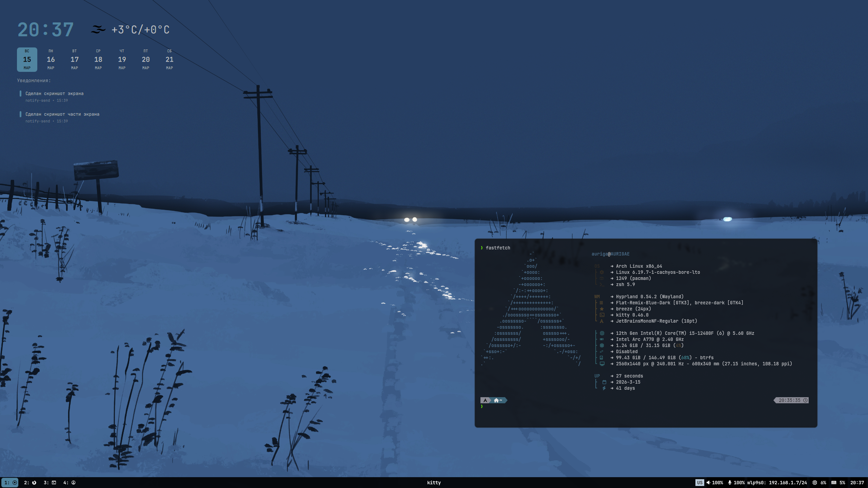
Task: Open the 'Сделан скриншот части экрана' notification
Action: [x=62, y=114]
